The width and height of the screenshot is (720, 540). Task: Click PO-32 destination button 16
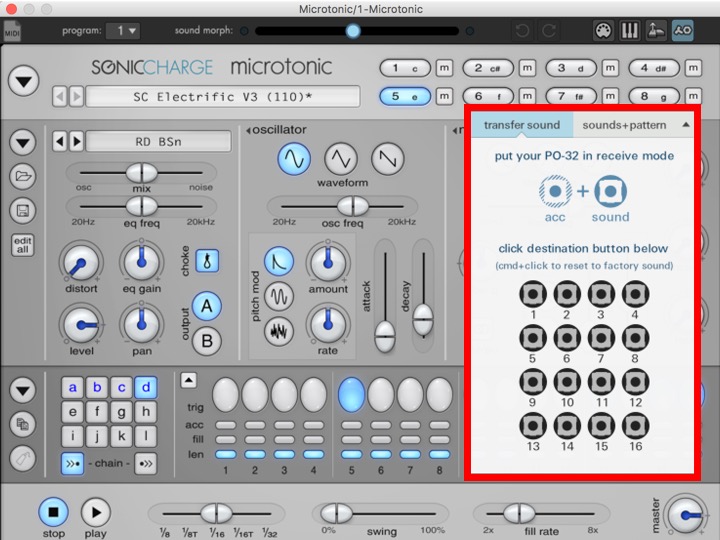pos(636,426)
